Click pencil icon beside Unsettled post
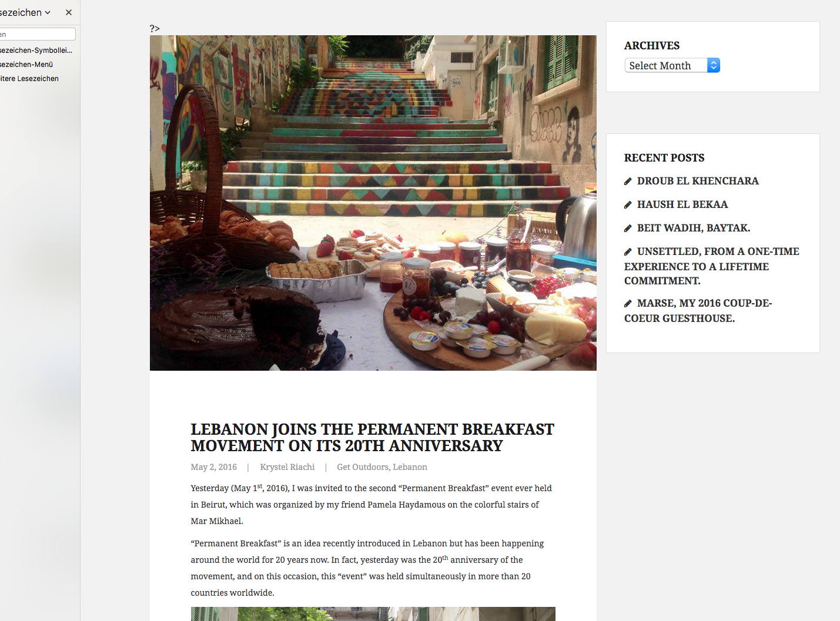 [x=628, y=252]
